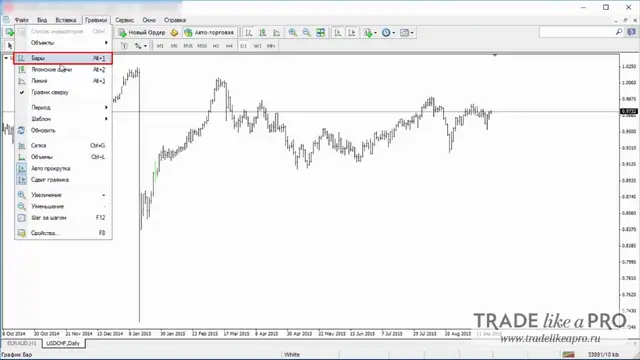The height and width of the screenshot is (360, 640).
Task: Click Увеличение zoom-in menu item
Action: pos(63,195)
